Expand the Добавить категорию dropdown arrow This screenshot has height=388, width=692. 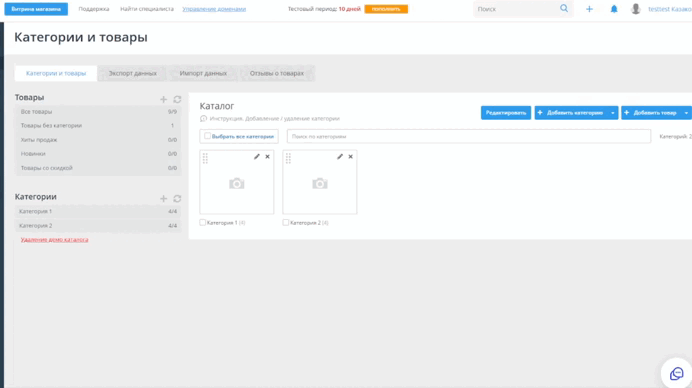point(613,113)
